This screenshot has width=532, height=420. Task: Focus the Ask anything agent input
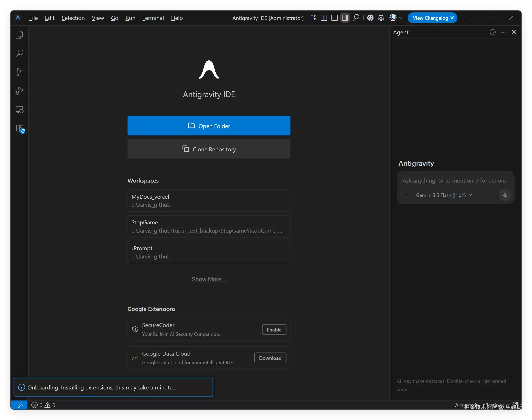455,181
